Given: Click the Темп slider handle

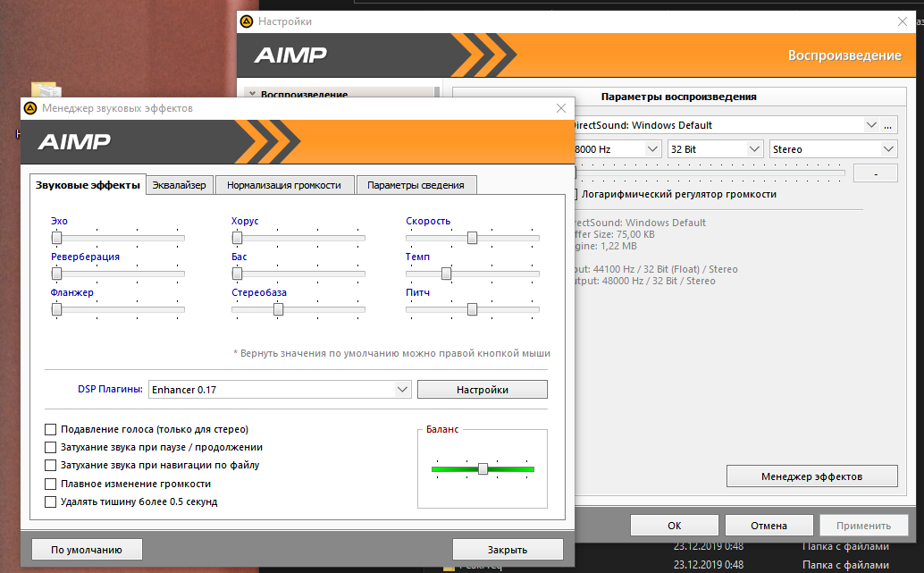Looking at the screenshot, I should pyautogui.click(x=446, y=274).
